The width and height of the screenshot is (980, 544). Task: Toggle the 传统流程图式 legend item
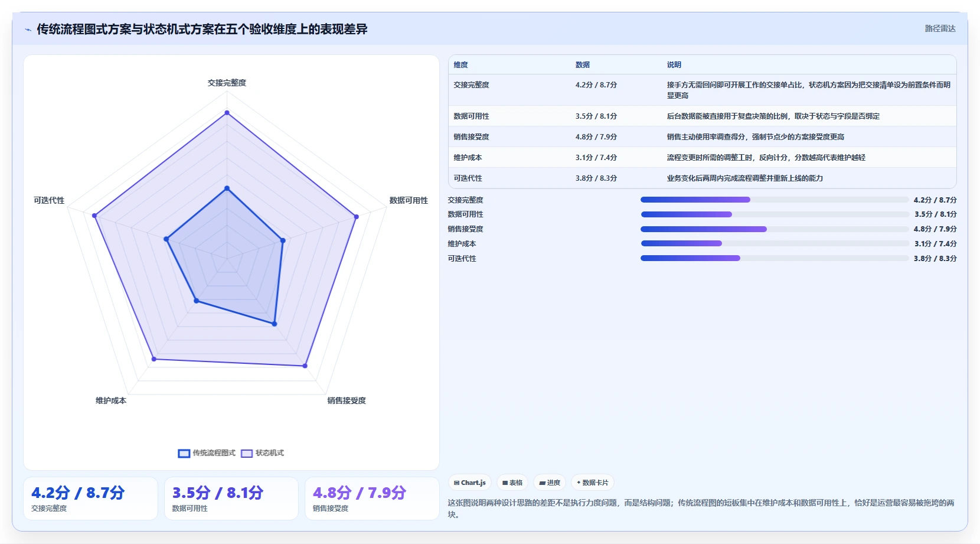click(207, 453)
